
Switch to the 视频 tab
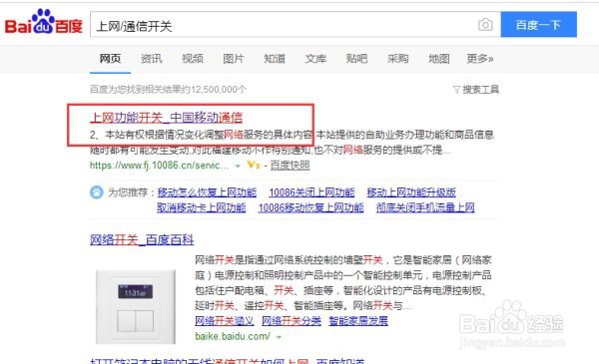pos(192,59)
